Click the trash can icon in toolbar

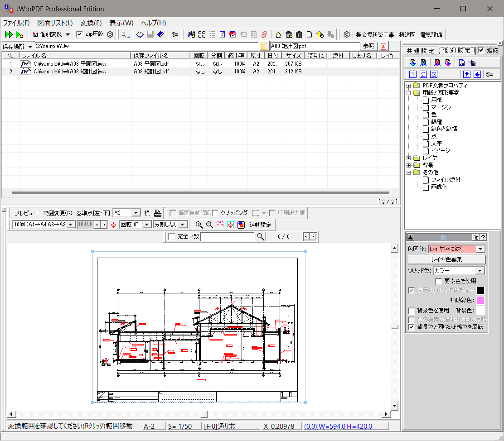point(299,34)
